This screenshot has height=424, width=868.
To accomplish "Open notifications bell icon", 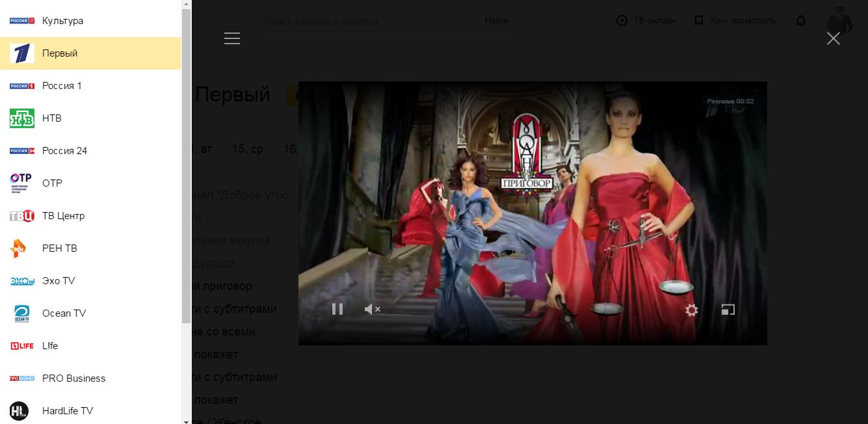I will (x=801, y=21).
